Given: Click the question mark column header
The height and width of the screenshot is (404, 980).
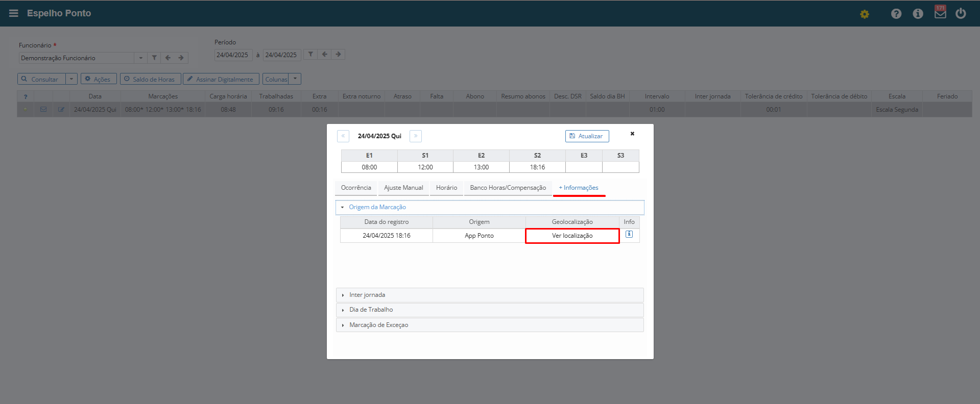Looking at the screenshot, I should tap(26, 96).
